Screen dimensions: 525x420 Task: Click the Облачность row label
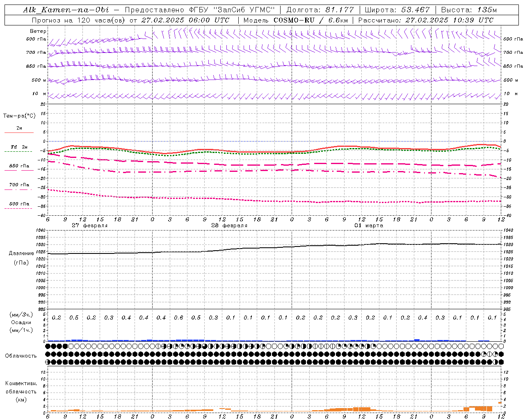click(x=21, y=356)
